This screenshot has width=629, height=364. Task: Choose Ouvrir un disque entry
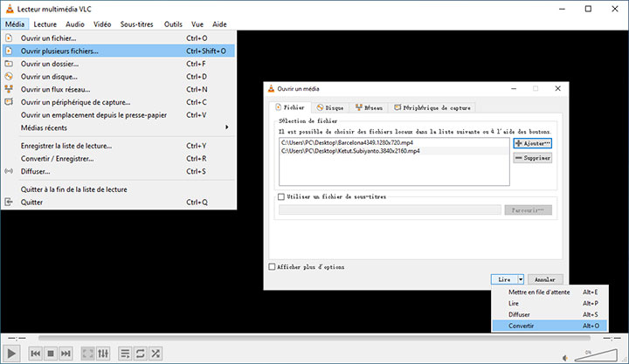click(x=118, y=77)
